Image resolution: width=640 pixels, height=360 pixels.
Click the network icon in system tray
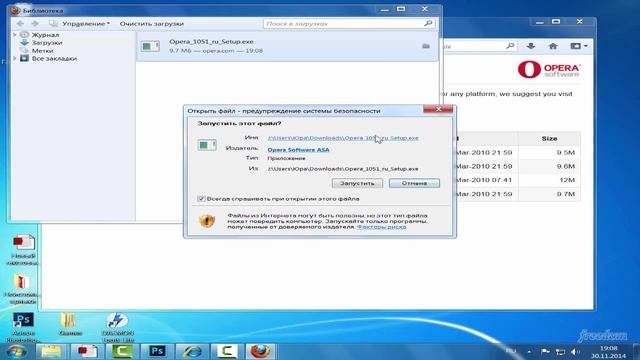coord(560,351)
